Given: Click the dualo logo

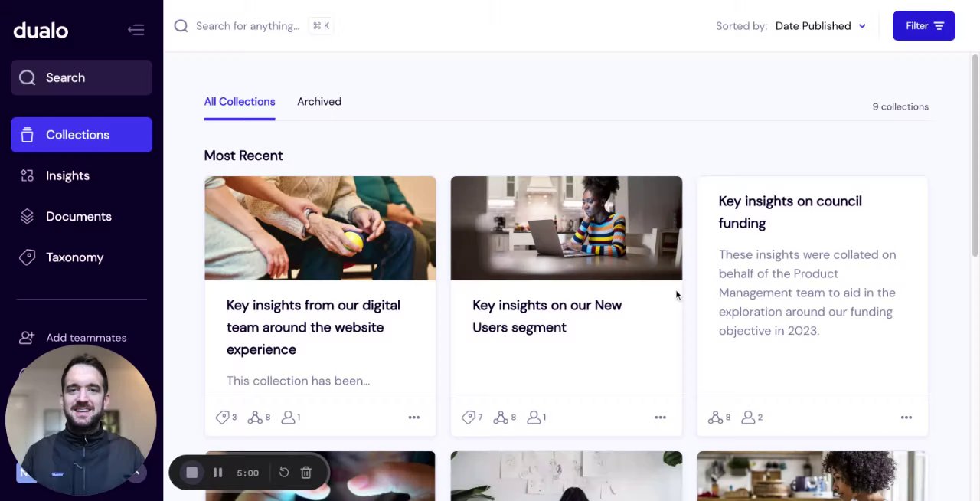Looking at the screenshot, I should 41,31.
